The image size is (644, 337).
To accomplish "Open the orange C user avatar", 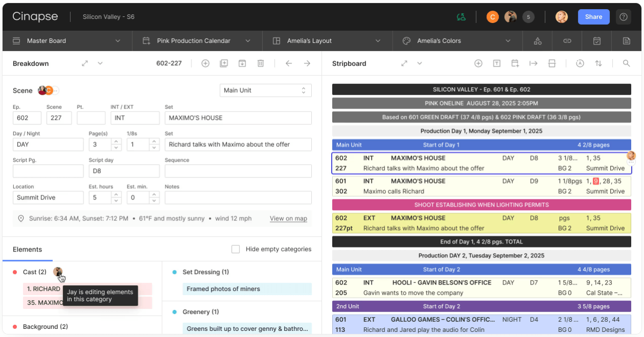I will click(492, 17).
